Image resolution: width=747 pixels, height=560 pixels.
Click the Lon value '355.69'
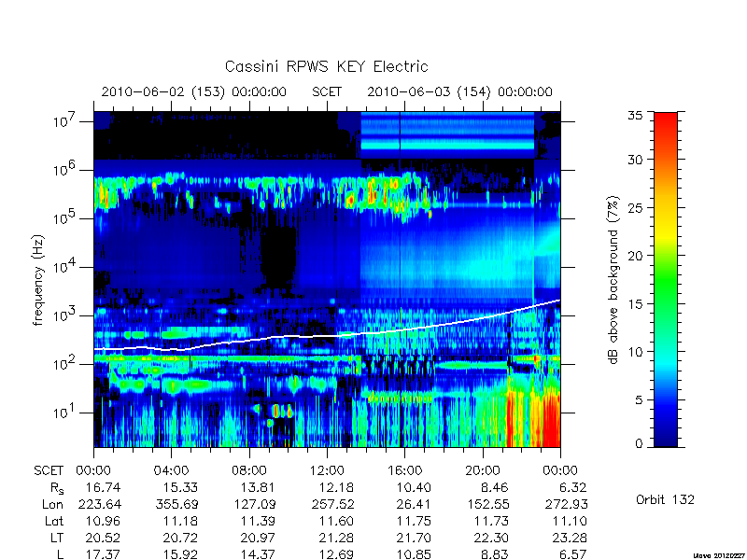(x=176, y=504)
